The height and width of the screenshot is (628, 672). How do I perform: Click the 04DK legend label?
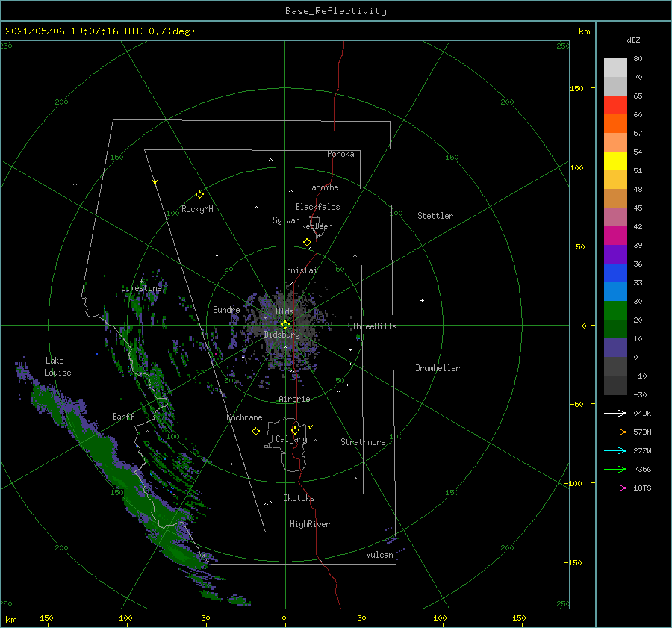click(642, 413)
